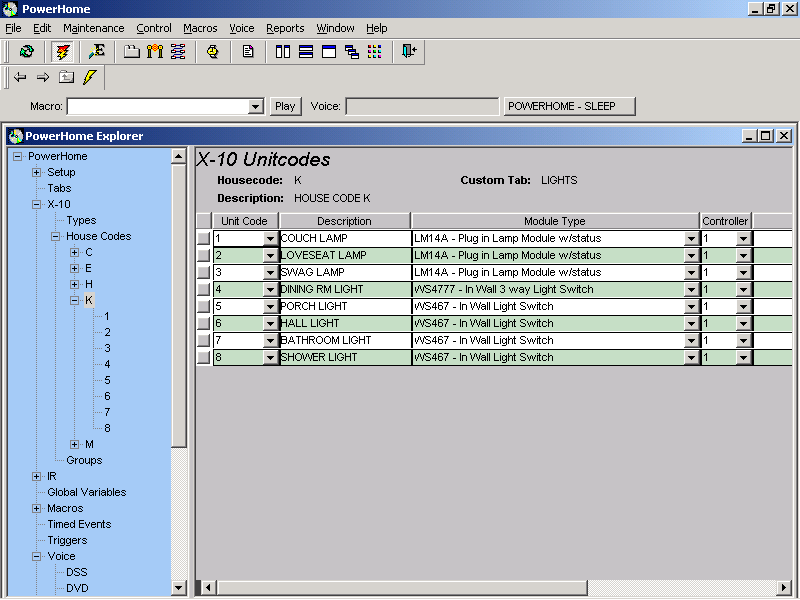This screenshot has height=600, width=800.
Task: Select row marker for SWAG LAMP
Action: 204,272
